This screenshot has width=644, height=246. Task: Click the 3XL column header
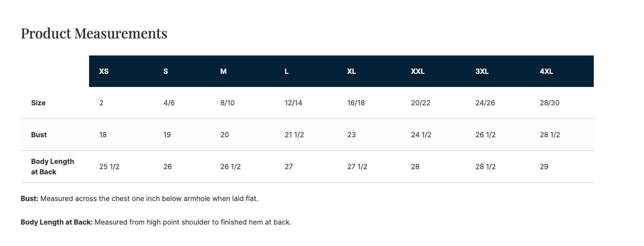[482, 71]
